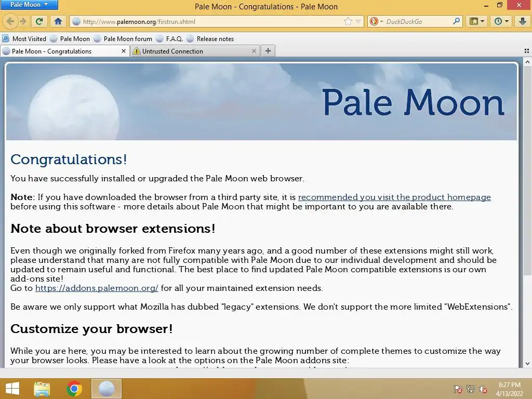This screenshot has height=399, width=532.
Task: Click the Congratulations! heading
Action: [69, 159]
